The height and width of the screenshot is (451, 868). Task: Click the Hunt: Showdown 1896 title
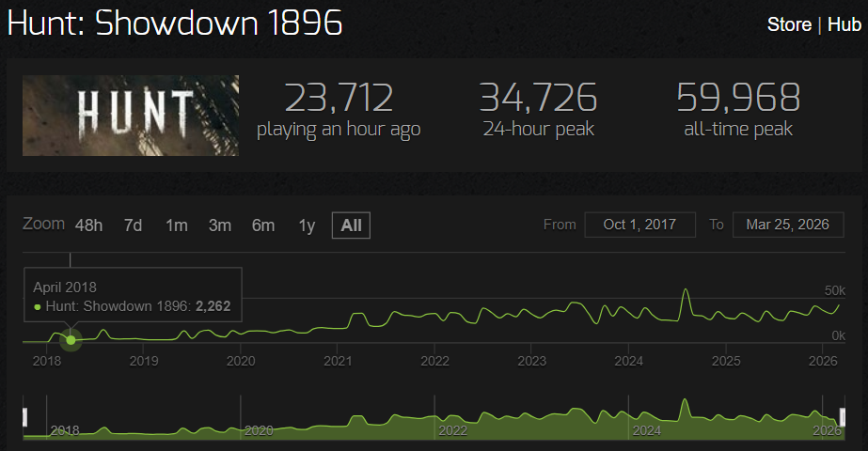[x=175, y=23]
